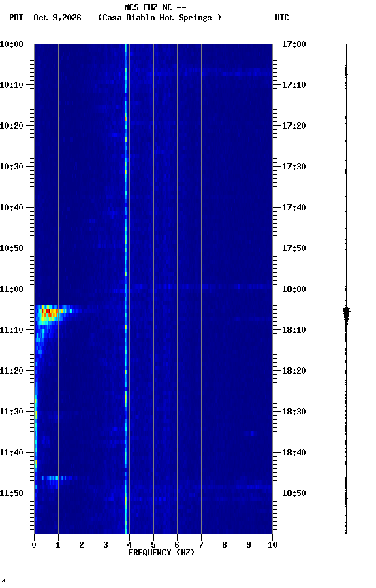Click the frequency axis label "3"
The height and width of the screenshot is (588, 376).
click(x=106, y=545)
